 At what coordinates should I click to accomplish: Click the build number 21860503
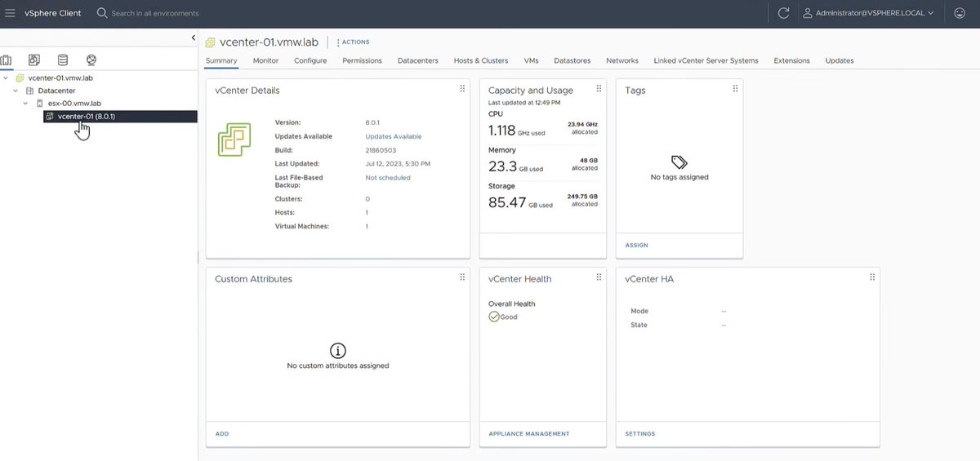coord(380,150)
